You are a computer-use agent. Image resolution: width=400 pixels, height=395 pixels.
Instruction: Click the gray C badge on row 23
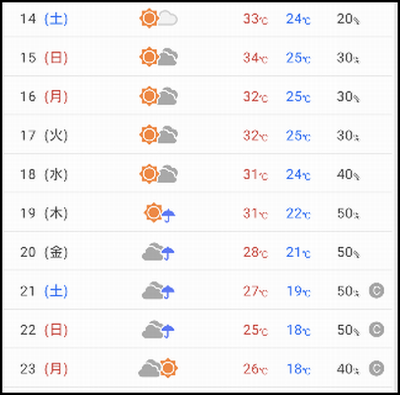coord(377,369)
